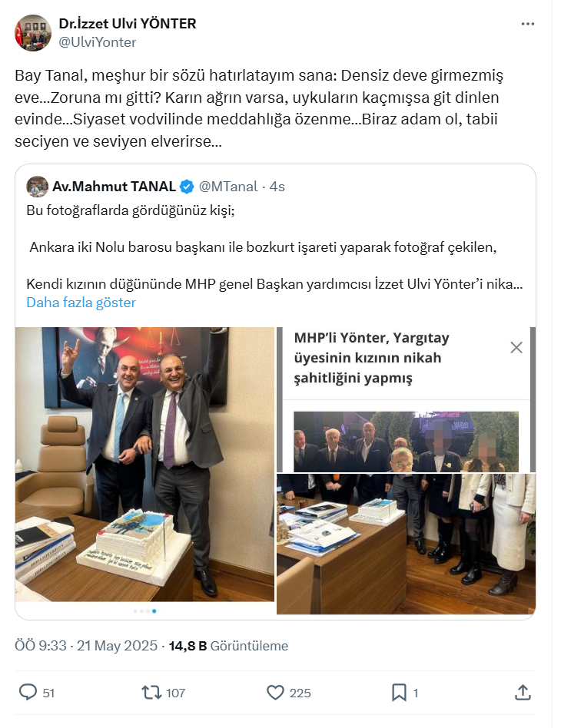The height and width of the screenshot is (728, 561).
Task: Open Mahmut Tanal's small avatar
Action: (x=38, y=187)
